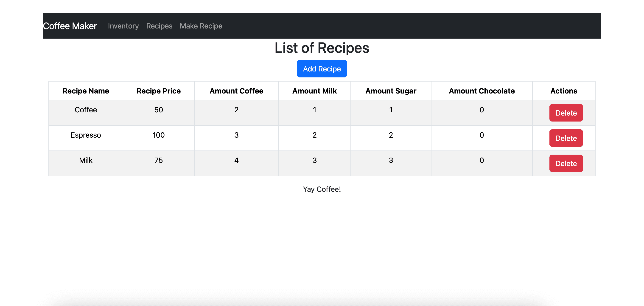Select the Recipe Price column header
644x306 pixels.
point(159,91)
